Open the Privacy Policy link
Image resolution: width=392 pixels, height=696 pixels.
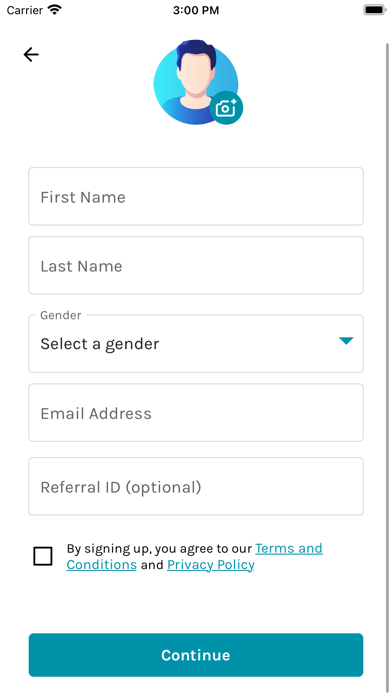(x=210, y=565)
